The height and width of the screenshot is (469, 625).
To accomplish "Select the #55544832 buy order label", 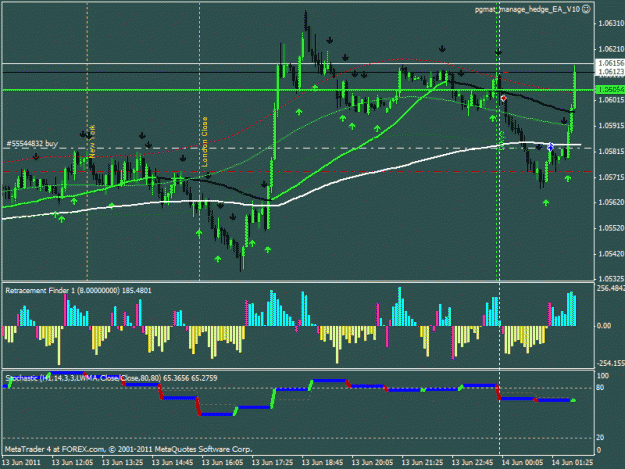I will pos(32,143).
